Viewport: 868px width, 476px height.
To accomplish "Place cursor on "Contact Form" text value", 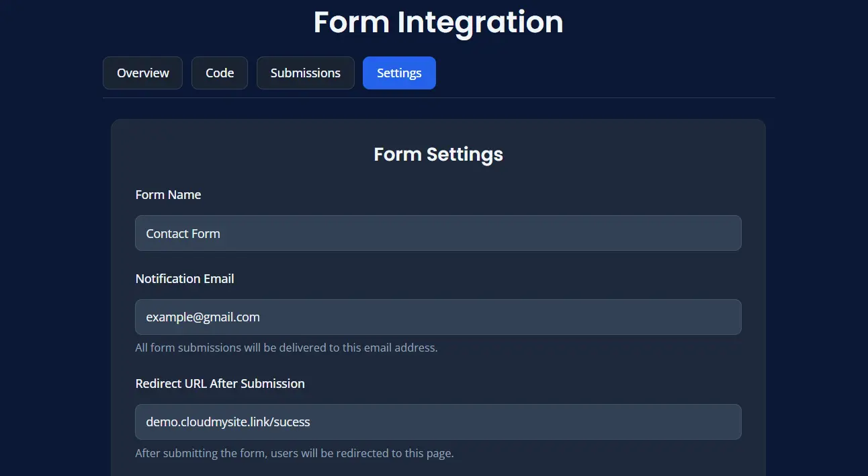I will (x=183, y=234).
